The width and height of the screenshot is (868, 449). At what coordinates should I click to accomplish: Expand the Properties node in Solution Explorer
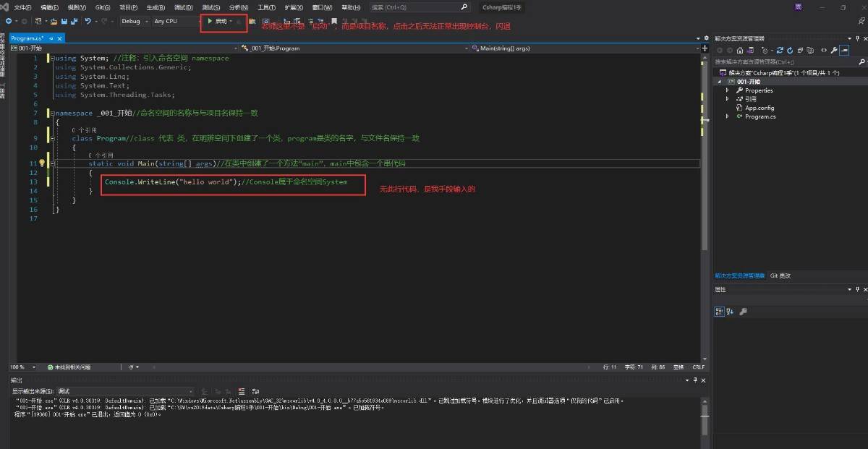(728, 90)
